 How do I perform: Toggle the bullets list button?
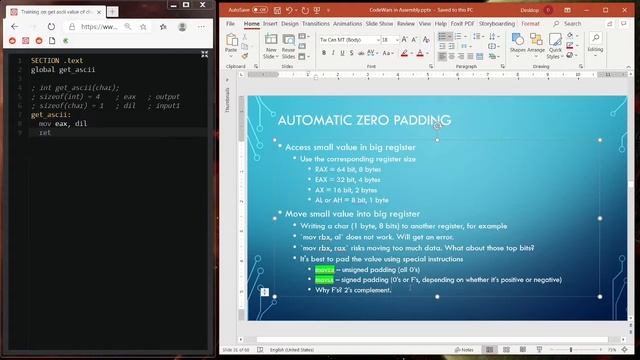(x=442, y=37)
